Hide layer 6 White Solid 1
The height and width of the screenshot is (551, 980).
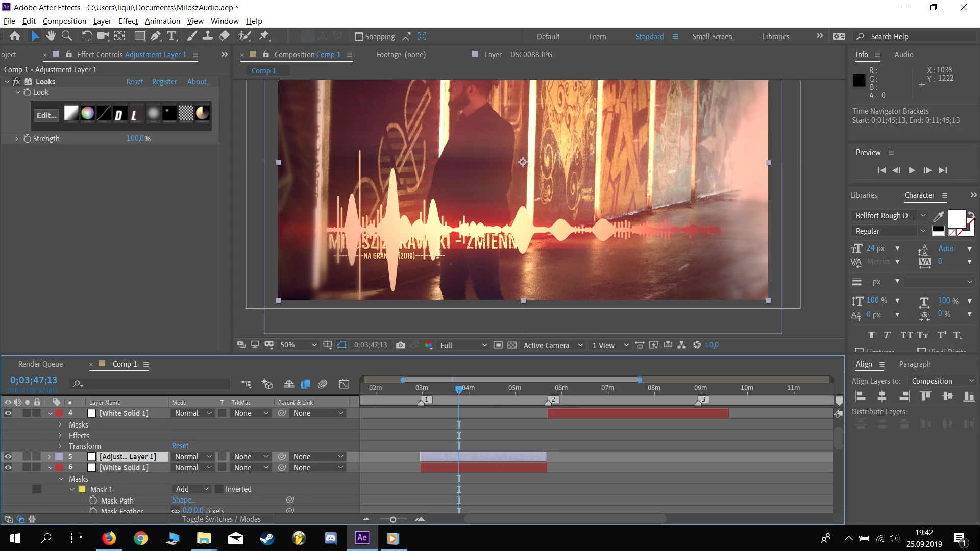pos(8,468)
